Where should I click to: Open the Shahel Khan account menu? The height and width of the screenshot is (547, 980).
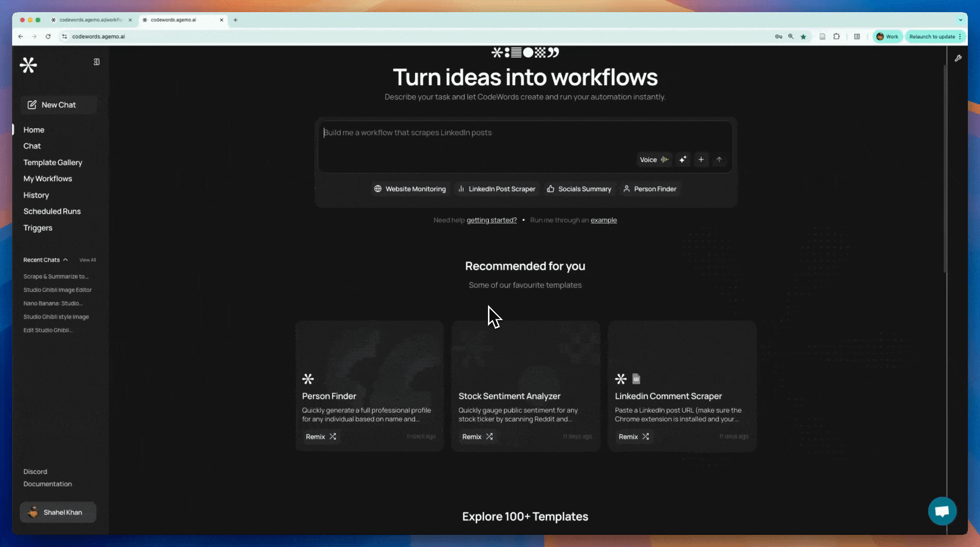(58, 512)
